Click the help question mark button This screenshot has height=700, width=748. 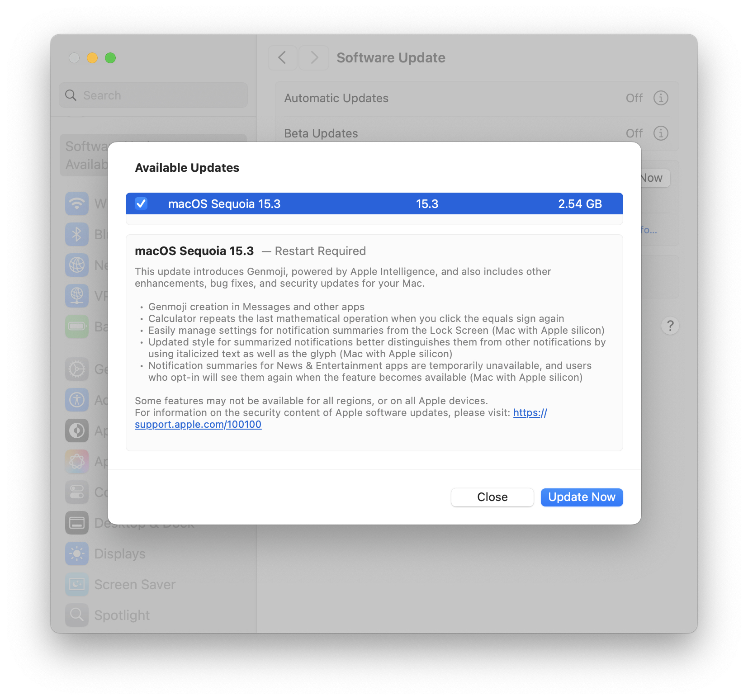670,326
